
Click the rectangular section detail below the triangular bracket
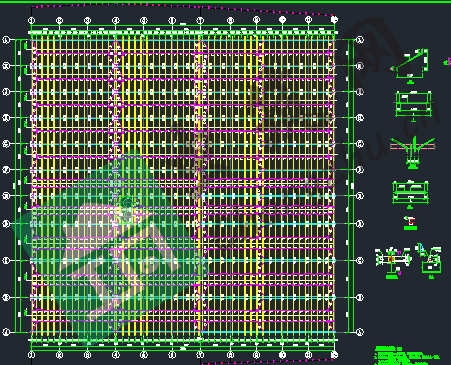[413, 106]
